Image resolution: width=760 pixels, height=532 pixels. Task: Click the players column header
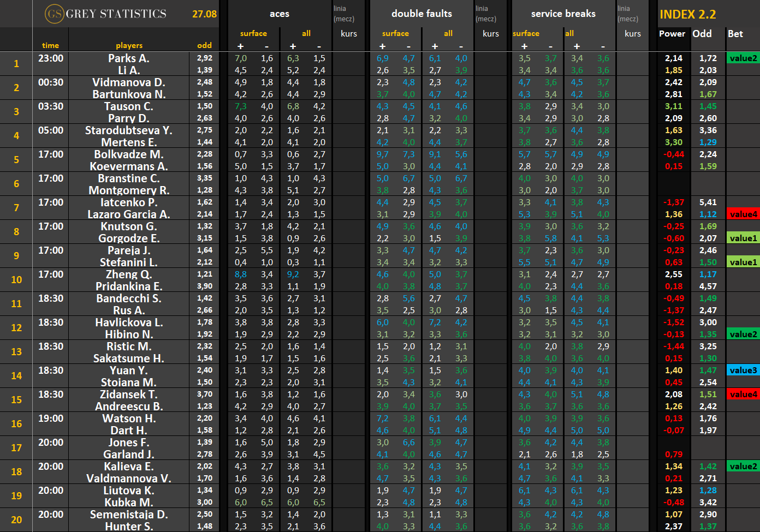129,45
